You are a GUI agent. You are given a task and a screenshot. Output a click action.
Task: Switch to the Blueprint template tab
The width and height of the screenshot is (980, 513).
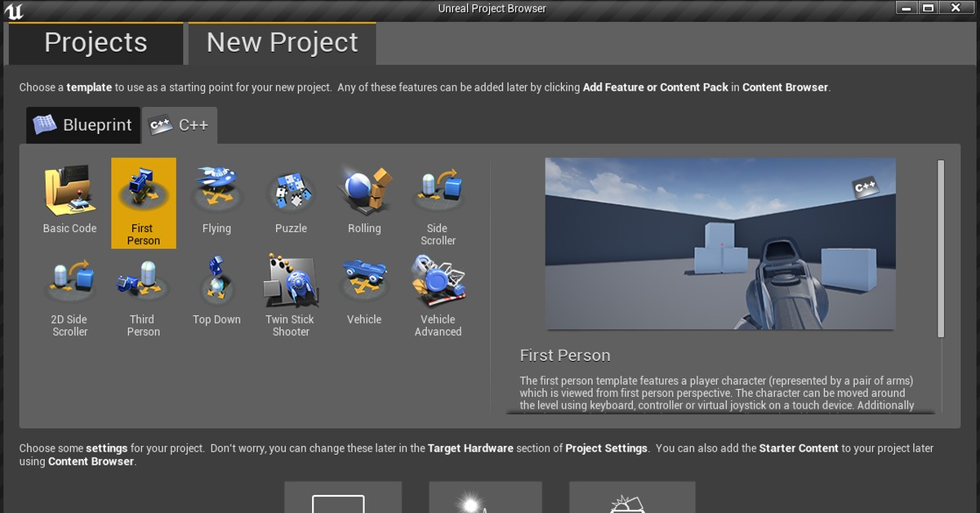[82, 125]
